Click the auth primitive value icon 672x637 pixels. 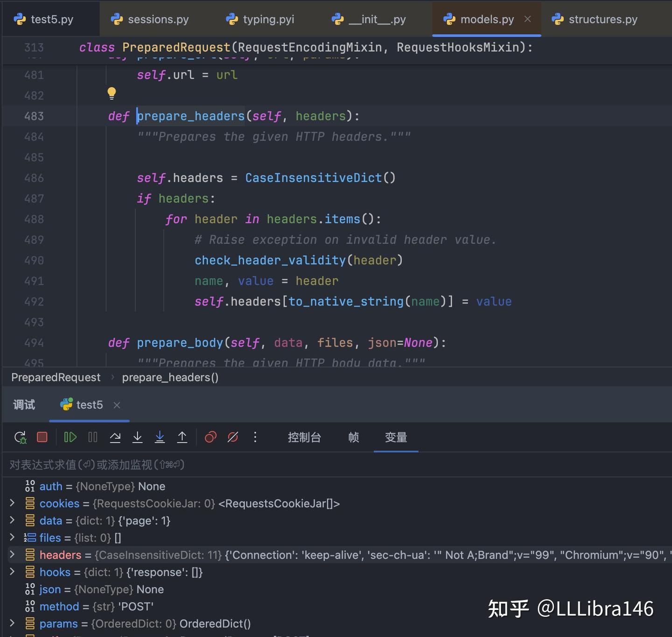coord(30,486)
